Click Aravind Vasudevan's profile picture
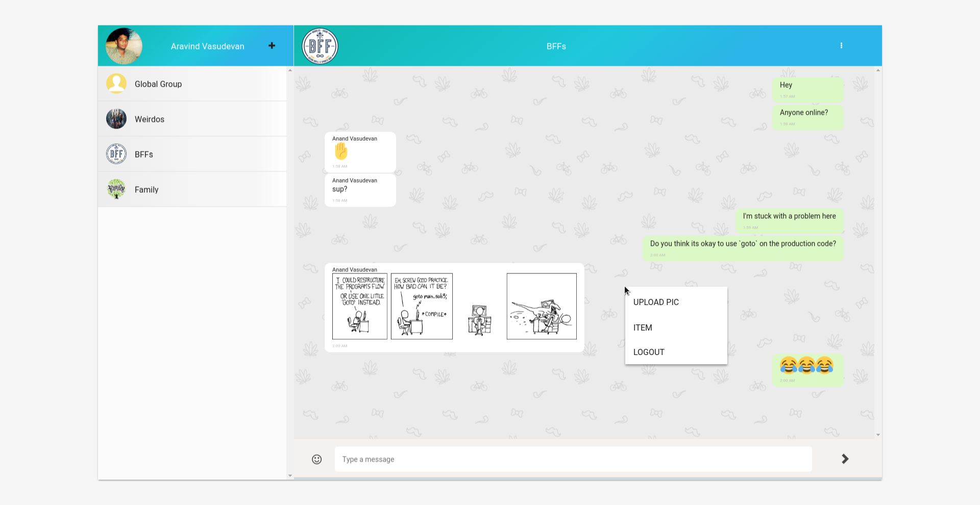This screenshot has width=980, height=505. pos(124,46)
